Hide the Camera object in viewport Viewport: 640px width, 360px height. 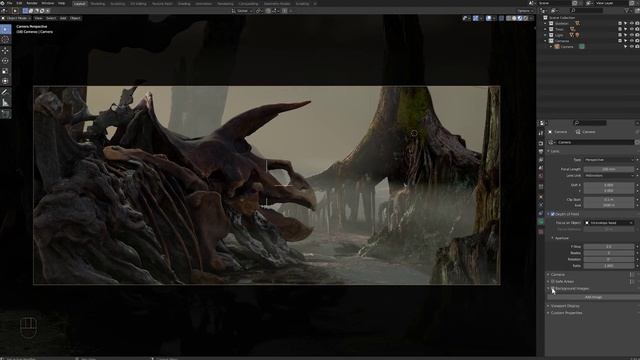click(x=631, y=47)
